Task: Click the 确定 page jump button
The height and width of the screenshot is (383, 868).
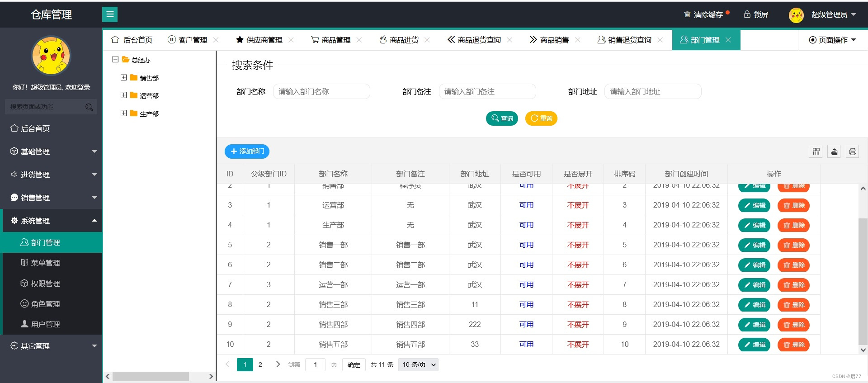Action: point(354,365)
